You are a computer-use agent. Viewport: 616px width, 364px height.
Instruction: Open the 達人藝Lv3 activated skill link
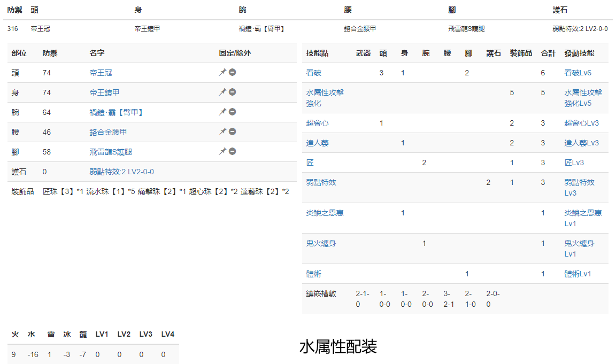tap(581, 143)
